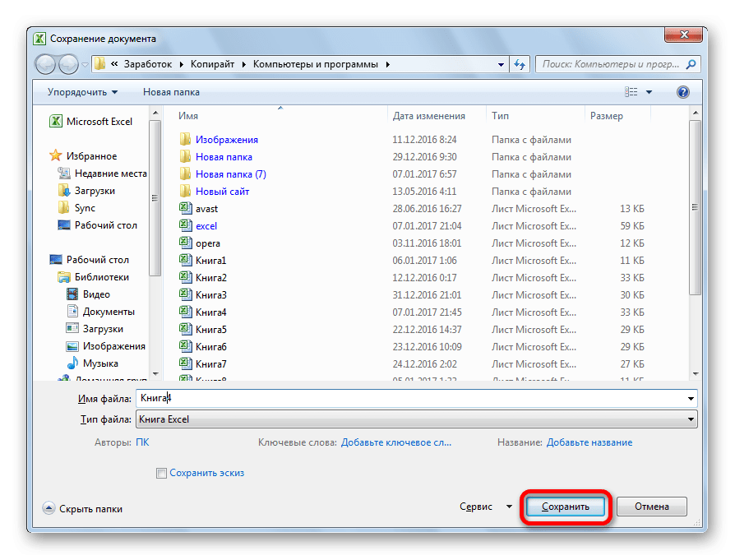The width and height of the screenshot is (735, 560).
Task: Click the search field 'Поиск: Компьютеры и прогр...'
Action: (618, 64)
